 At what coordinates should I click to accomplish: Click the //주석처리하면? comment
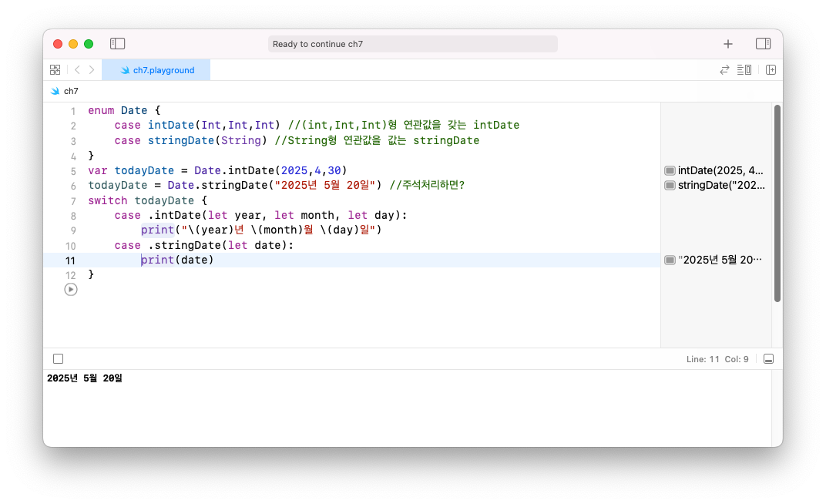(427, 186)
